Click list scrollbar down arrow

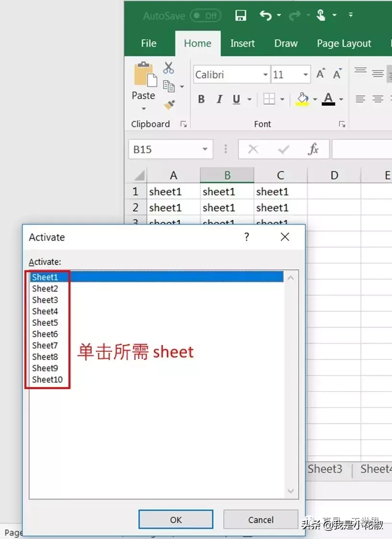coord(290,491)
